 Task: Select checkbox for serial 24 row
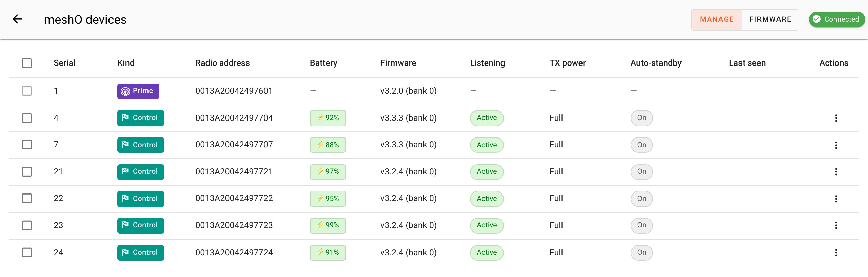click(x=27, y=252)
